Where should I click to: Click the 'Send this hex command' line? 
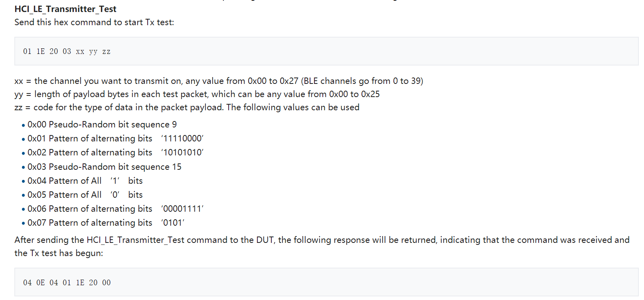coord(94,22)
